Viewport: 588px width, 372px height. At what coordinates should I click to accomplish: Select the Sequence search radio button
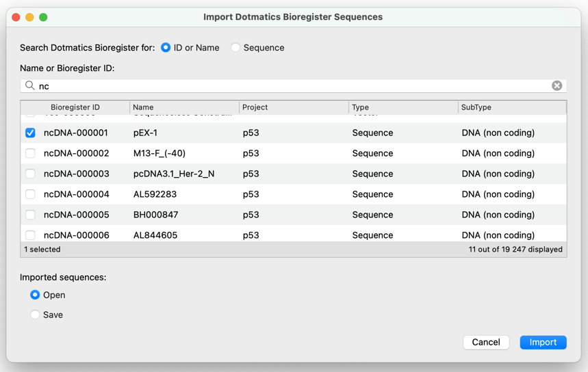[235, 48]
